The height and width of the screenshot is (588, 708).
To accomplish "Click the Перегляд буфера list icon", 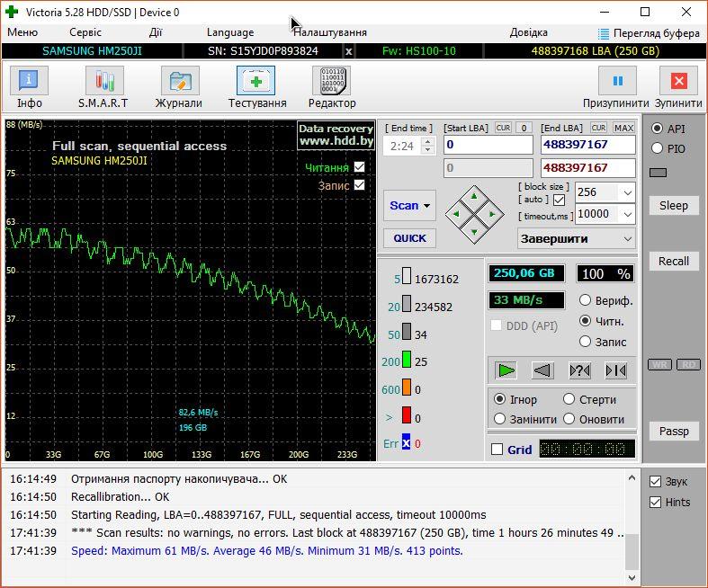I will 604,33.
